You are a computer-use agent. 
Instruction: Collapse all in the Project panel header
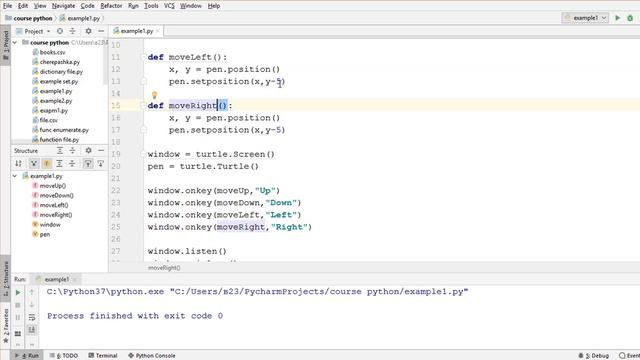(x=72, y=31)
